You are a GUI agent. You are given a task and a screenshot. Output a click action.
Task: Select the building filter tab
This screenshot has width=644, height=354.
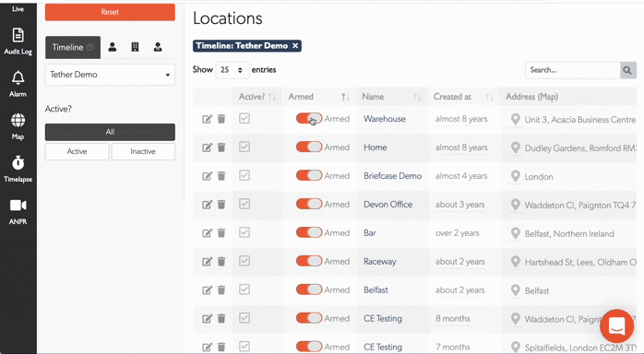click(135, 47)
